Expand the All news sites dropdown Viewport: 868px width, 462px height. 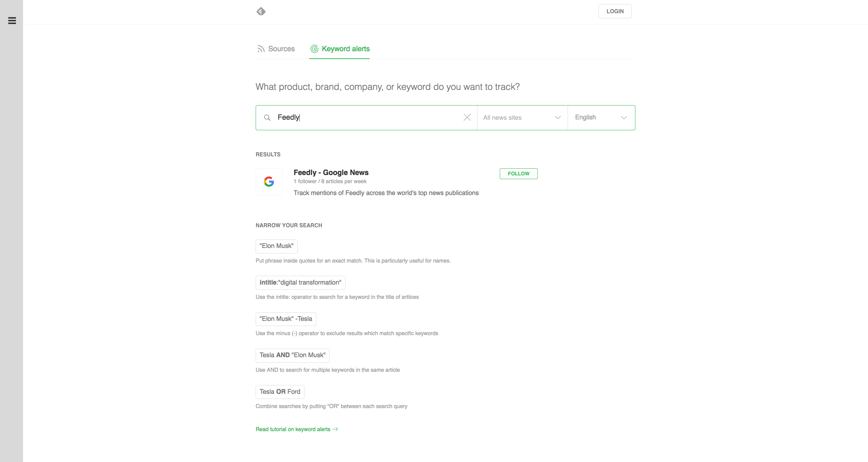[x=522, y=117]
